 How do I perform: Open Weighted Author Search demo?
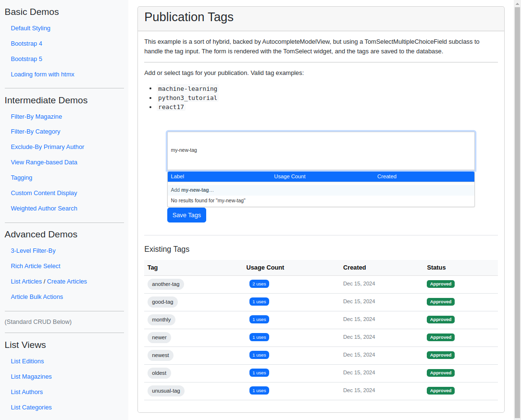[44, 209]
